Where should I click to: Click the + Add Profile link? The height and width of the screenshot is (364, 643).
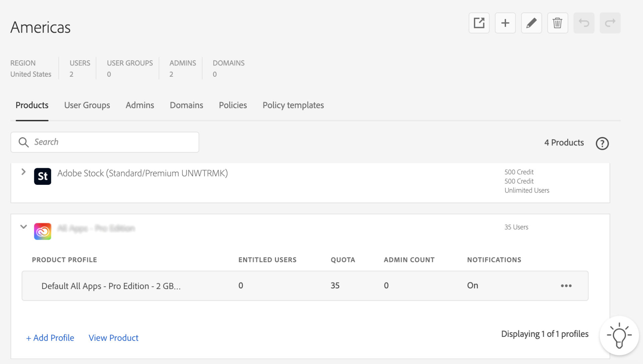coord(50,338)
